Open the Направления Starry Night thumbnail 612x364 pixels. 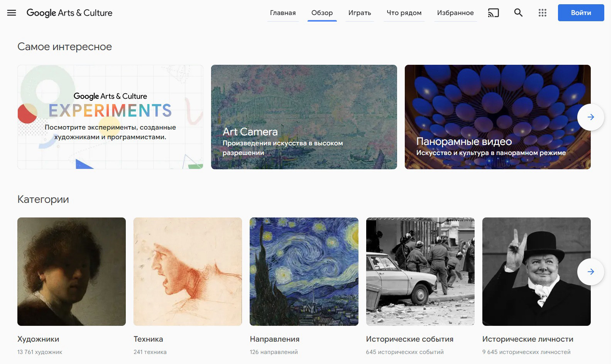[x=304, y=271]
